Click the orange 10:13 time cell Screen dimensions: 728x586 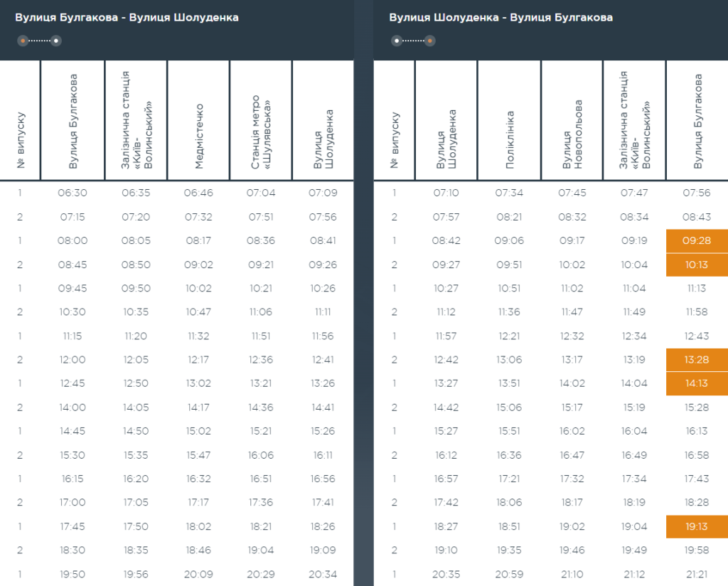click(696, 265)
